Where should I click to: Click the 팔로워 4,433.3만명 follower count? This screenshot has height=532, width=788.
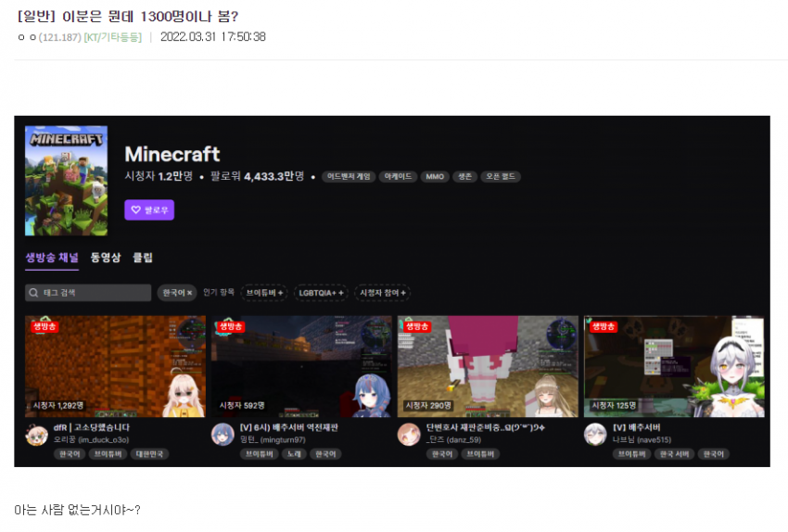258,176
